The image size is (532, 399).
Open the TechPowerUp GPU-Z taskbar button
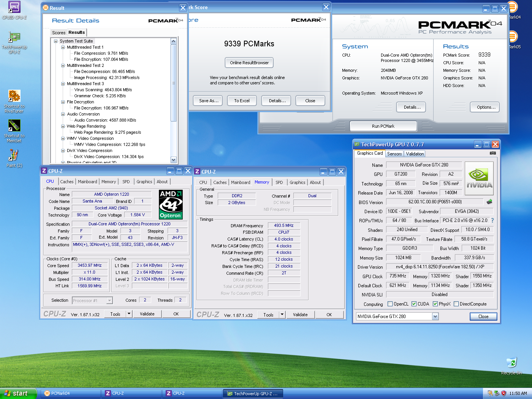tap(253, 393)
